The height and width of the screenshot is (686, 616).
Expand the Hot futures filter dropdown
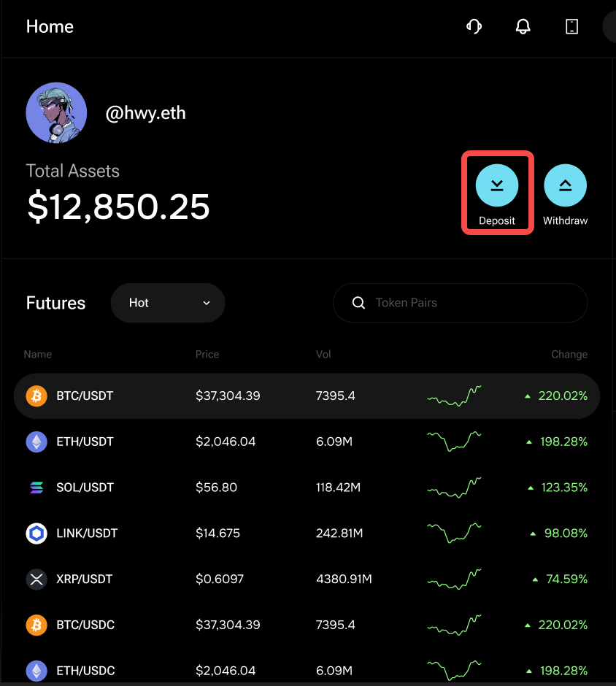(168, 303)
